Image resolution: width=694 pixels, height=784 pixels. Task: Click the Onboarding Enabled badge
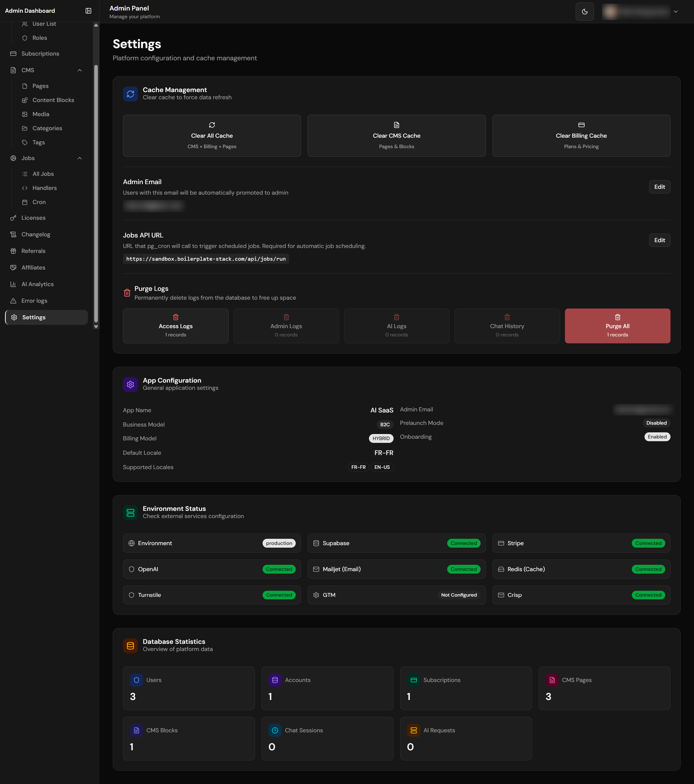[x=657, y=437]
